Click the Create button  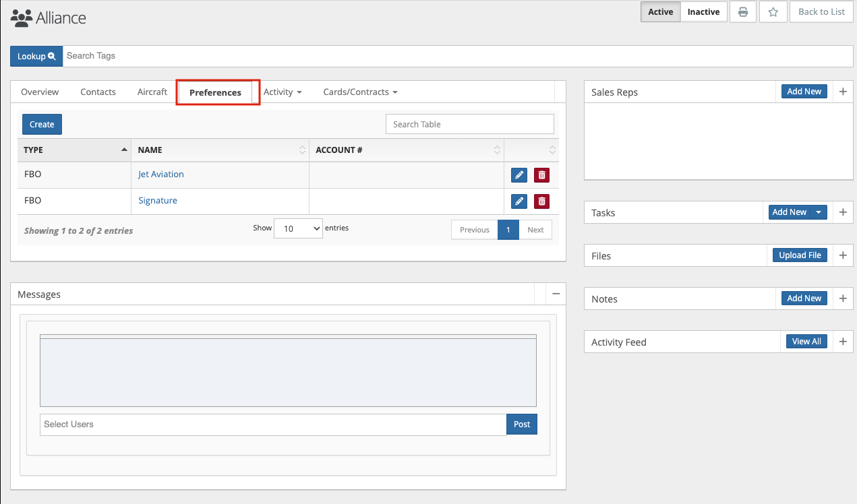click(x=42, y=125)
